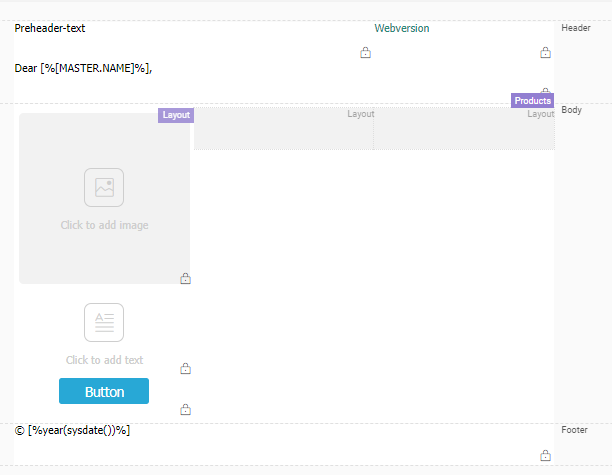Open the Webversion link
Screen dimensions: 612x475
pyautogui.click(x=402, y=29)
